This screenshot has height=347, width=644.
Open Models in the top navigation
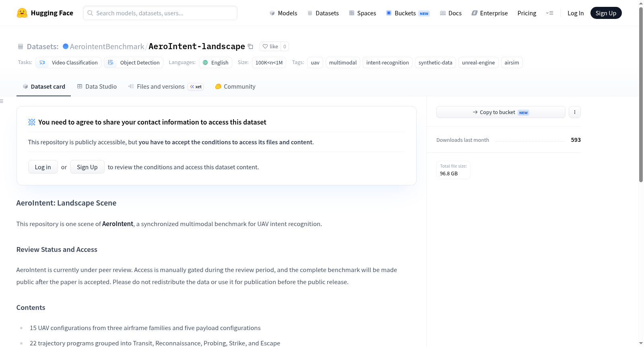tap(283, 13)
